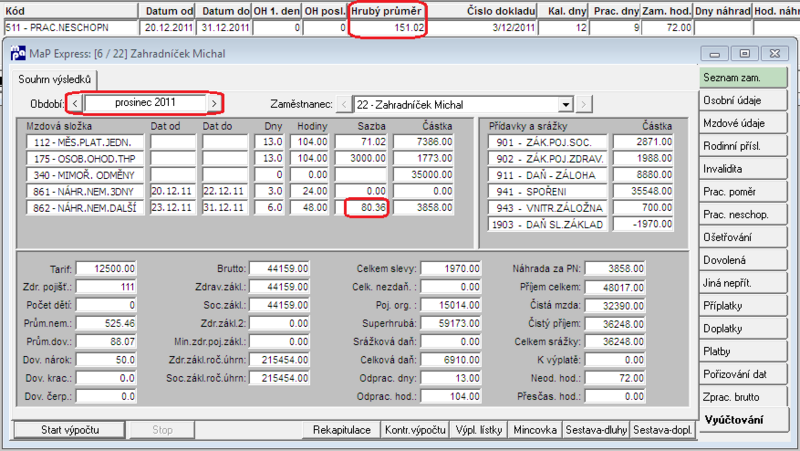Viewport: 800px width, 451px height.
Task: Click Zdr. pojišť. field 111
Action: [106, 287]
